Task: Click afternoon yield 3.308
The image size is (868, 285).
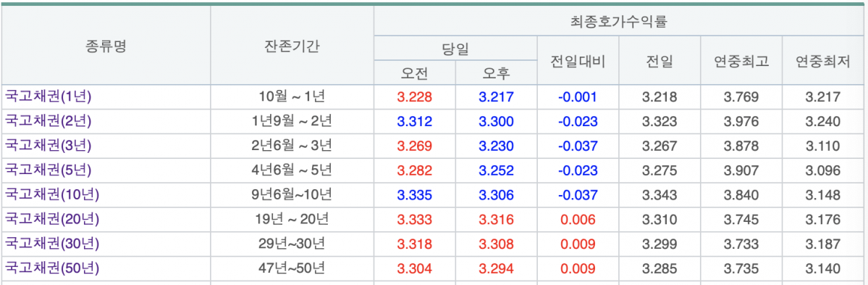Action: tap(497, 244)
